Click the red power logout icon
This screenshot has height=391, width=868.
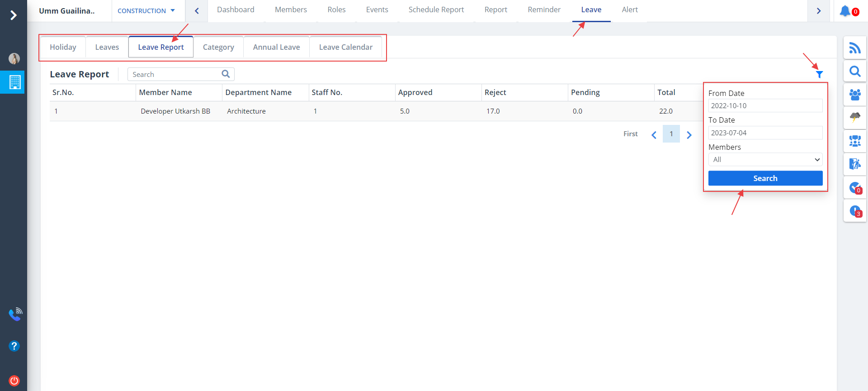click(14, 381)
